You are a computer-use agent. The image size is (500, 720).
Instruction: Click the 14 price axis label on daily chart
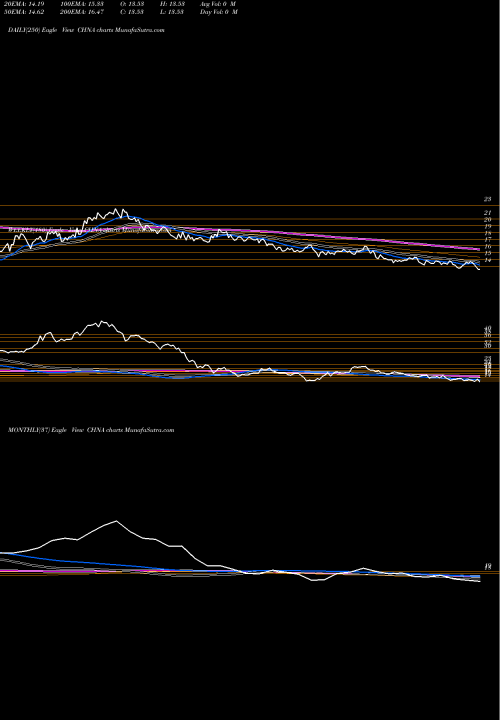pos(487,260)
